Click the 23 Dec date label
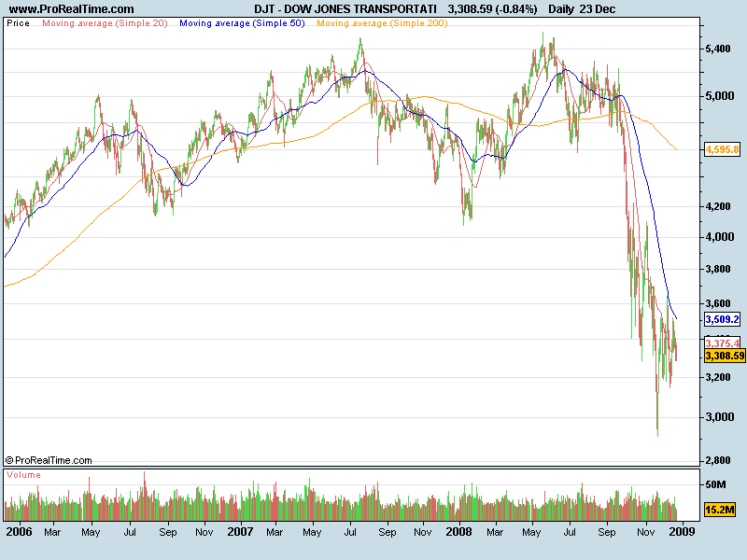The height and width of the screenshot is (560, 747). pos(597,9)
